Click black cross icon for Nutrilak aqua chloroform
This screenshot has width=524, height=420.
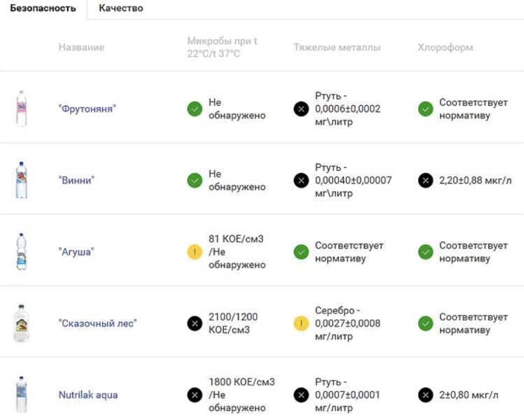click(425, 395)
